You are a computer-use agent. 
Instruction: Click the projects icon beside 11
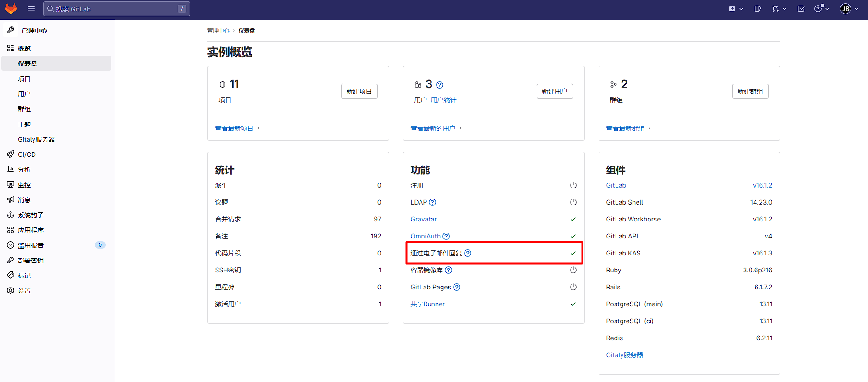(x=223, y=84)
